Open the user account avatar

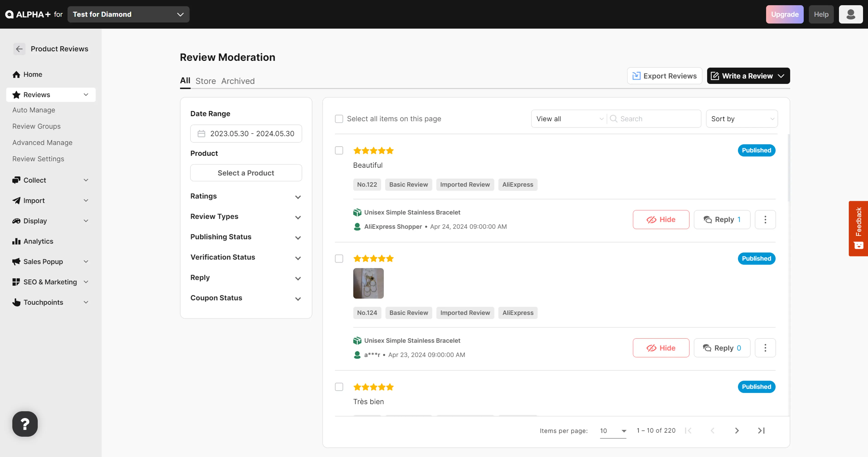click(x=850, y=14)
